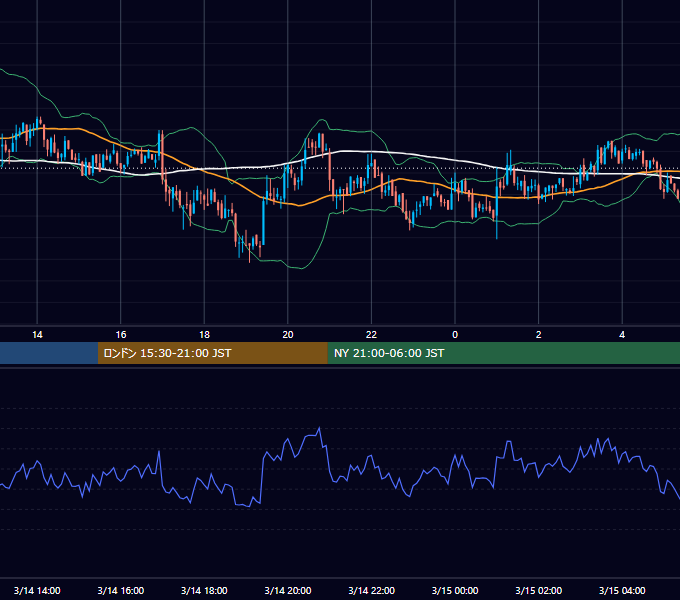Click the hour label 22 on upper axis
This screenshot has width=680, height=600.
[371, 335]
